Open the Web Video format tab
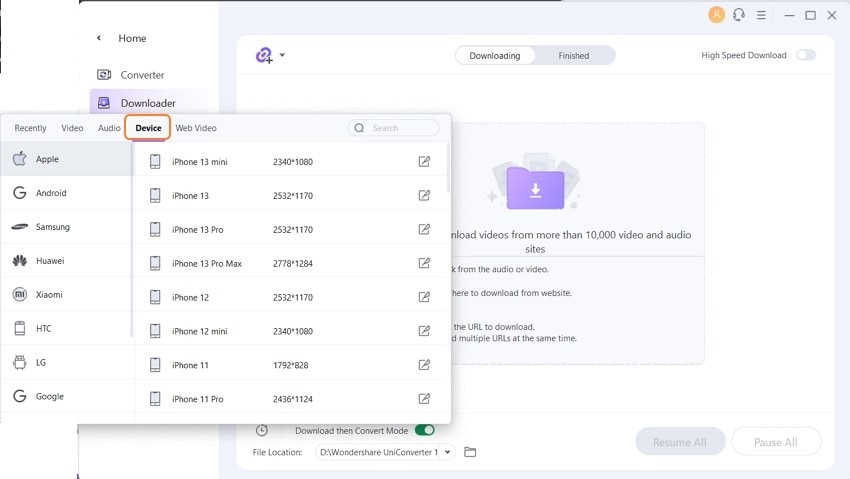This screenshot has height=479, width=850. tap(196, 128)
